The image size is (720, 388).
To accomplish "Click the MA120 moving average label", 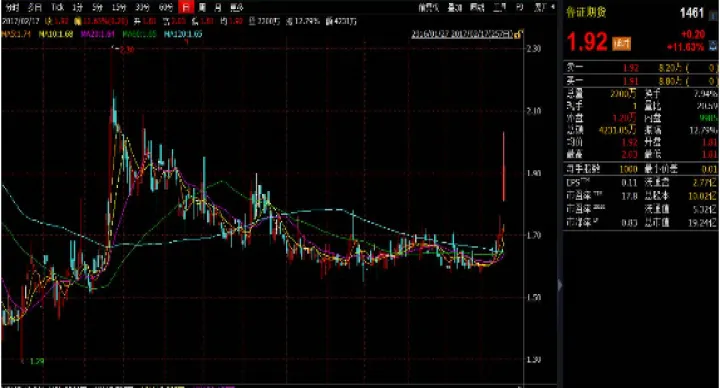I will click(182, 34).
